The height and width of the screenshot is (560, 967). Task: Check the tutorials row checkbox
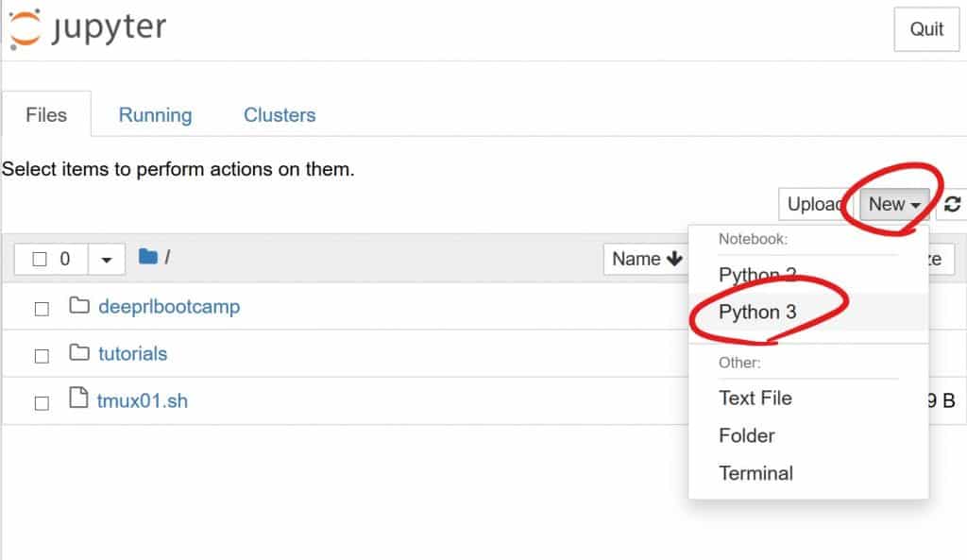[42, 354]
